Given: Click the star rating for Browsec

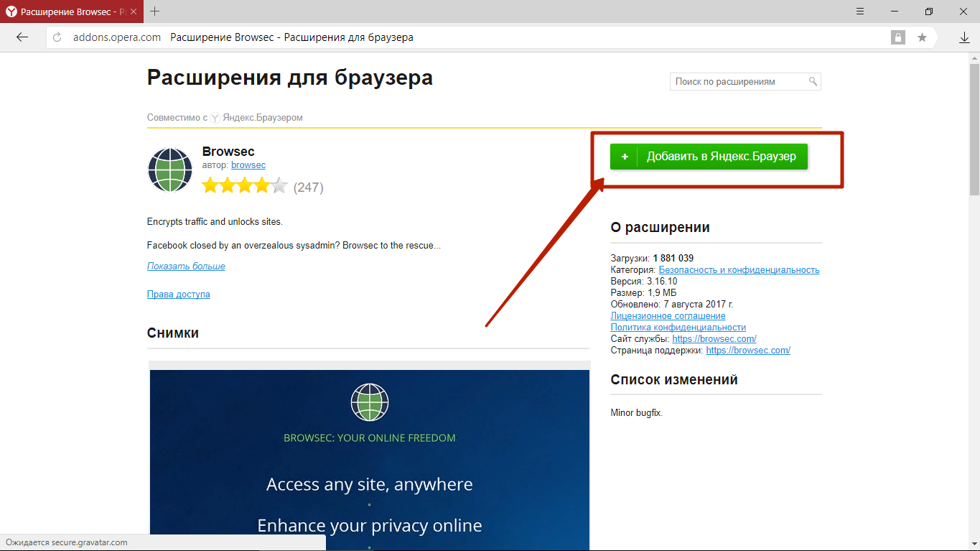Looking at the screenshot, I should [245, 187].
